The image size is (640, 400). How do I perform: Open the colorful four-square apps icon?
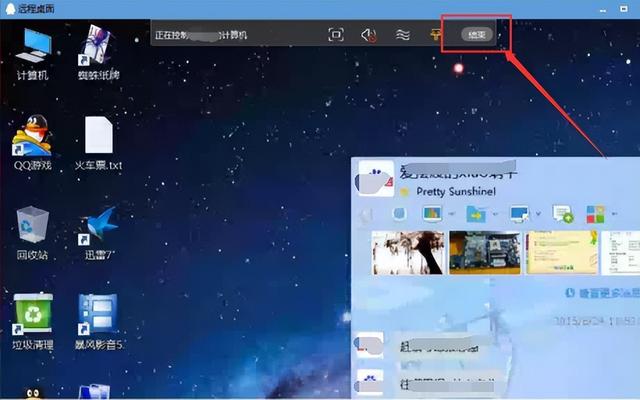pos(595,214)
